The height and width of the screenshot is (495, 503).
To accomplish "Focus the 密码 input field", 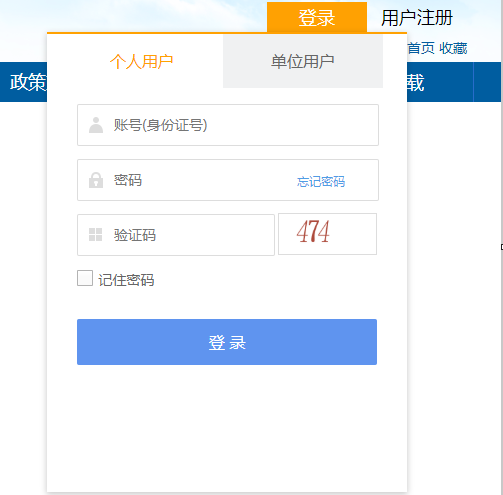I will coord(228,180).
